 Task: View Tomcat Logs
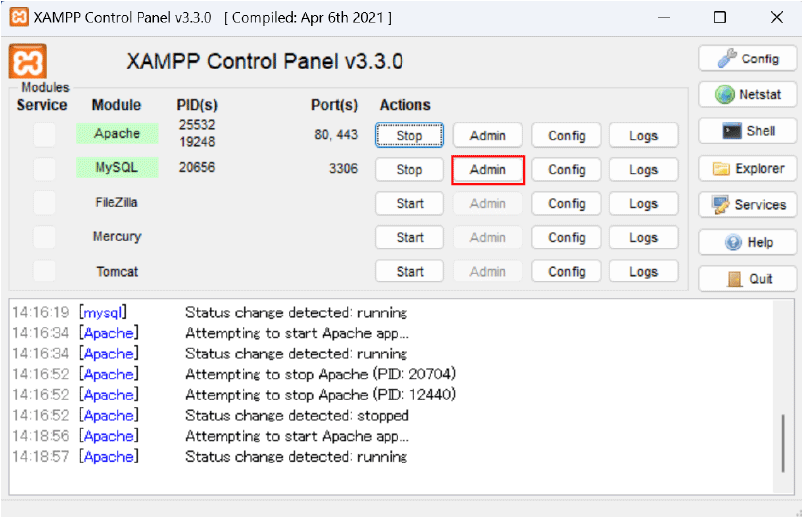point(643,272)
